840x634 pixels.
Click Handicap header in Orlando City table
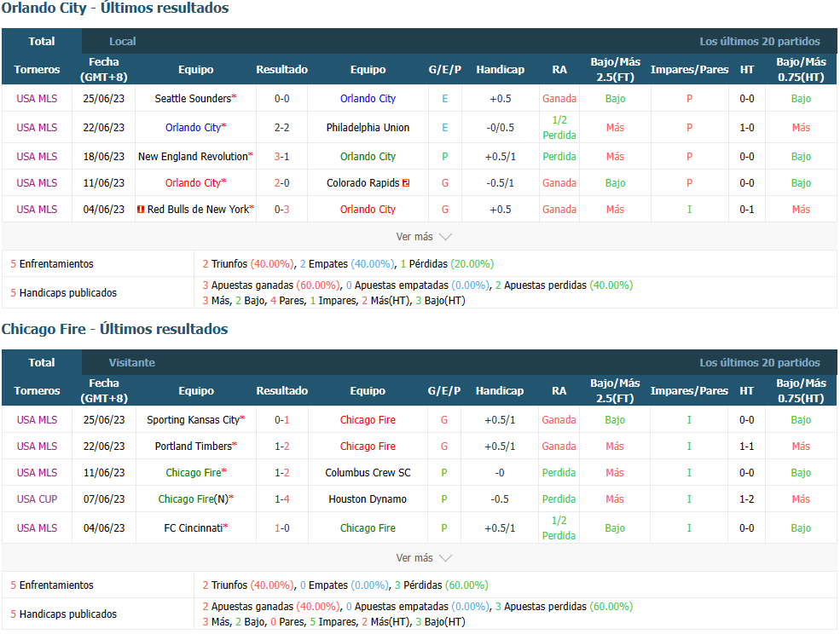click(x=500, y=70)
